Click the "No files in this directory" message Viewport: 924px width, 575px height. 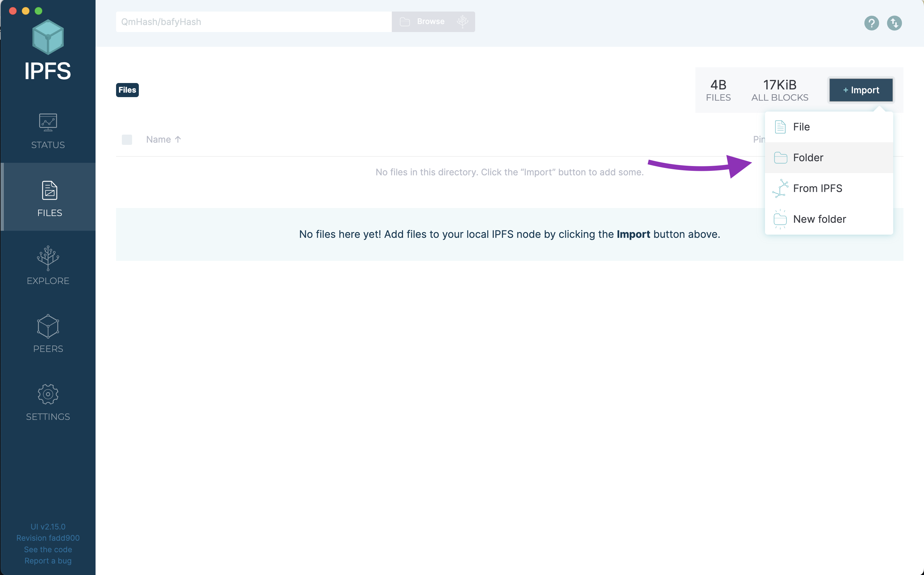[x=509, y=172]
